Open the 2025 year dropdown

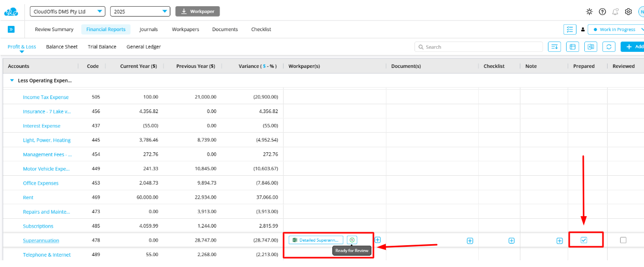point(140,11)
